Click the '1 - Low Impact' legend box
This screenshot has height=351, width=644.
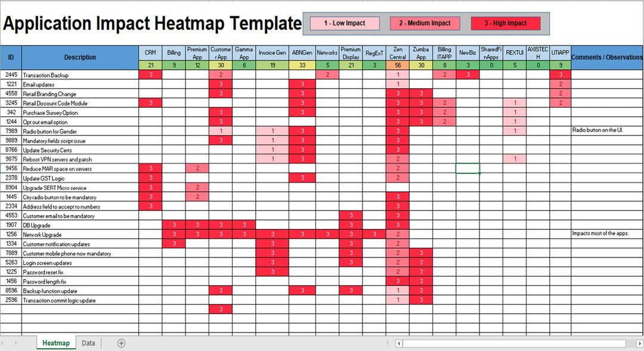(345, 23)
